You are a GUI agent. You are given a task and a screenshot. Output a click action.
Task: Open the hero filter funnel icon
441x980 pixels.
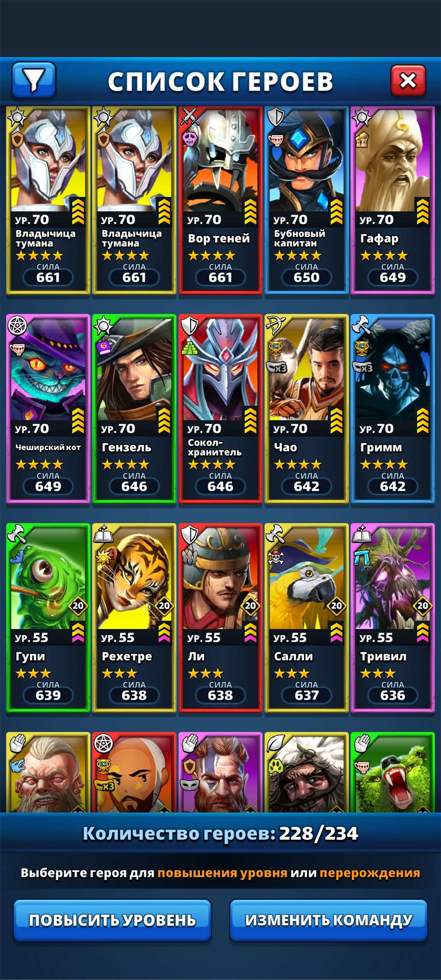click(34, 80)
